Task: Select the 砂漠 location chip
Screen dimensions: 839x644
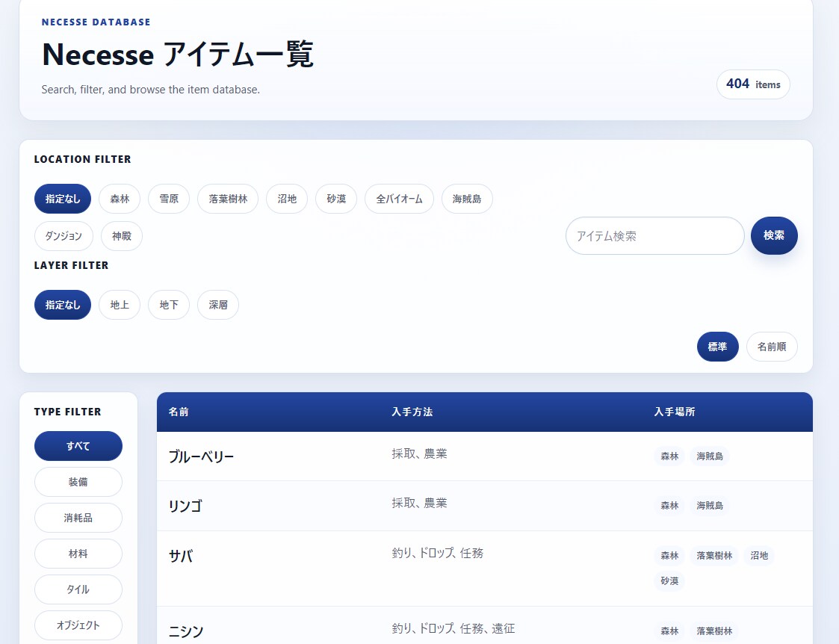Action: pos(336,199)
